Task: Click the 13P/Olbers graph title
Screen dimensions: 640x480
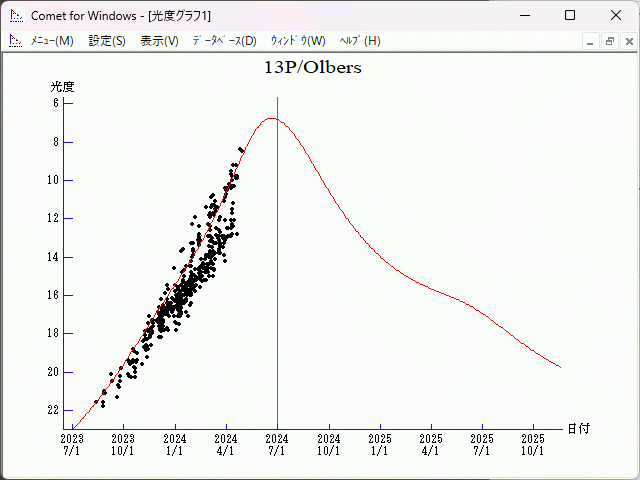Action: click(x=312, y=69)
